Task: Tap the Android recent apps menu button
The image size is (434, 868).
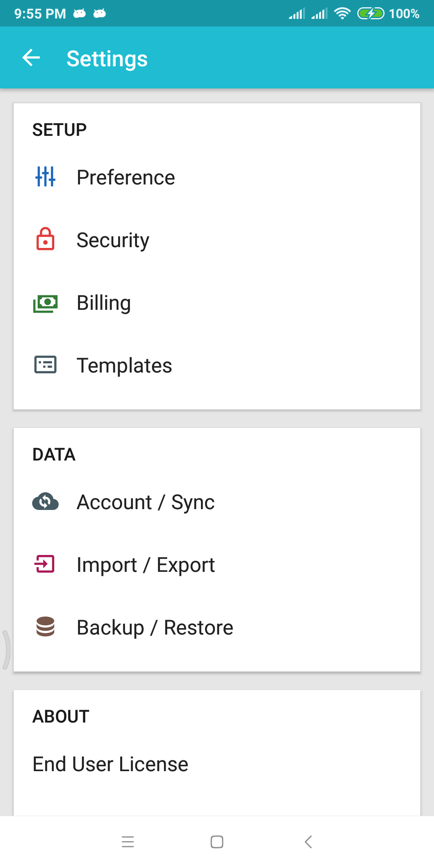Action: [128, 841]
